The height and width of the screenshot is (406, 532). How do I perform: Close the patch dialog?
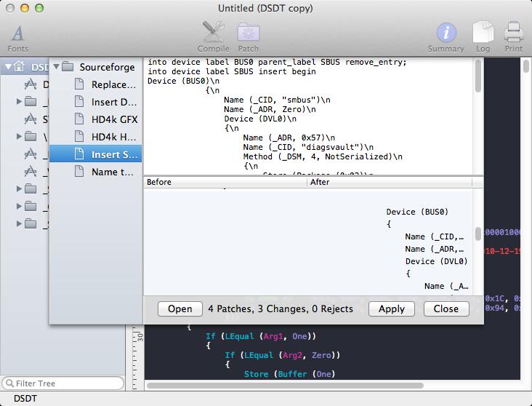pos(446,309)
